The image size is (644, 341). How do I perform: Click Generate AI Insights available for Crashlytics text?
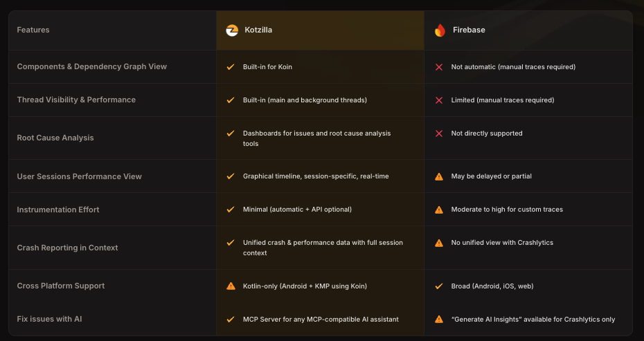pyautogui.click(x=533, y=320)
